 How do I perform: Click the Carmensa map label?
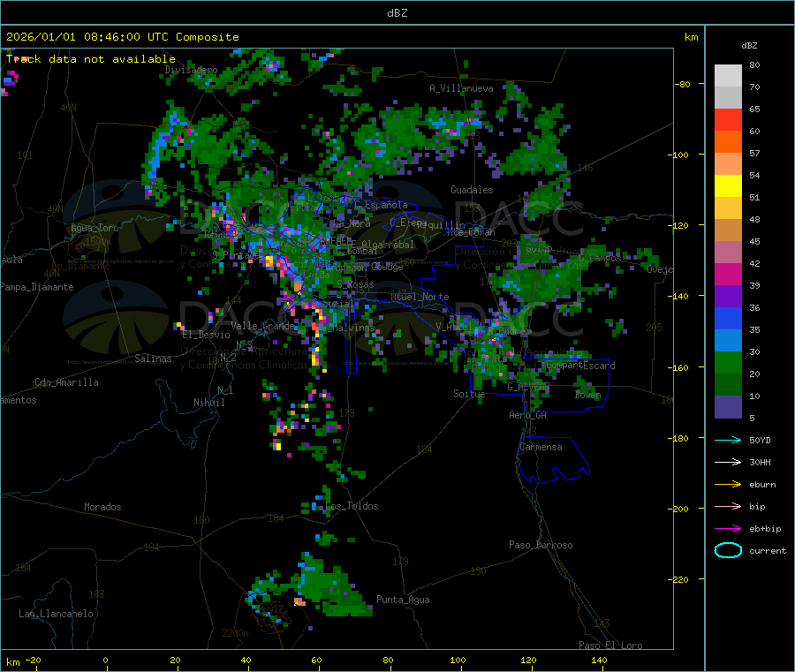(541, 447)
